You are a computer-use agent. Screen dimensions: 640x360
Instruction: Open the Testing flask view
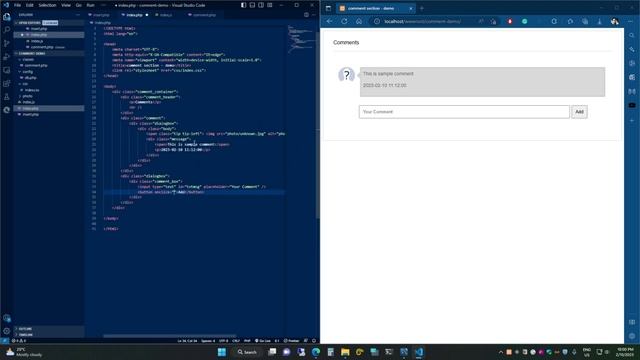tap(7, 97)
